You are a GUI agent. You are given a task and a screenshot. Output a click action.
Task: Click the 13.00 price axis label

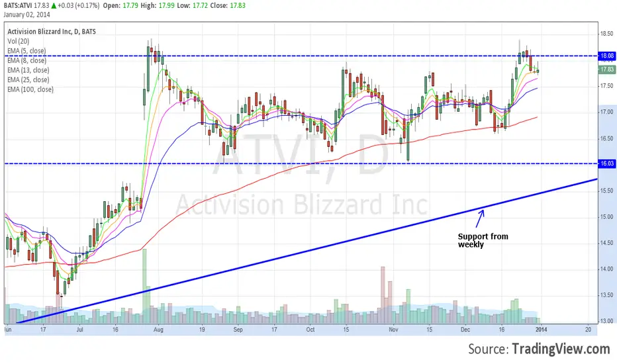[606, 321]
